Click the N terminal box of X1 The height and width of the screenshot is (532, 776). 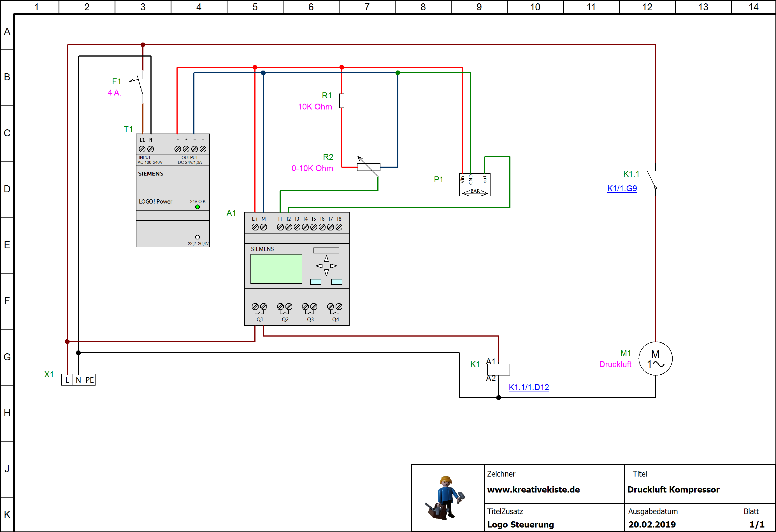[78, 380]
